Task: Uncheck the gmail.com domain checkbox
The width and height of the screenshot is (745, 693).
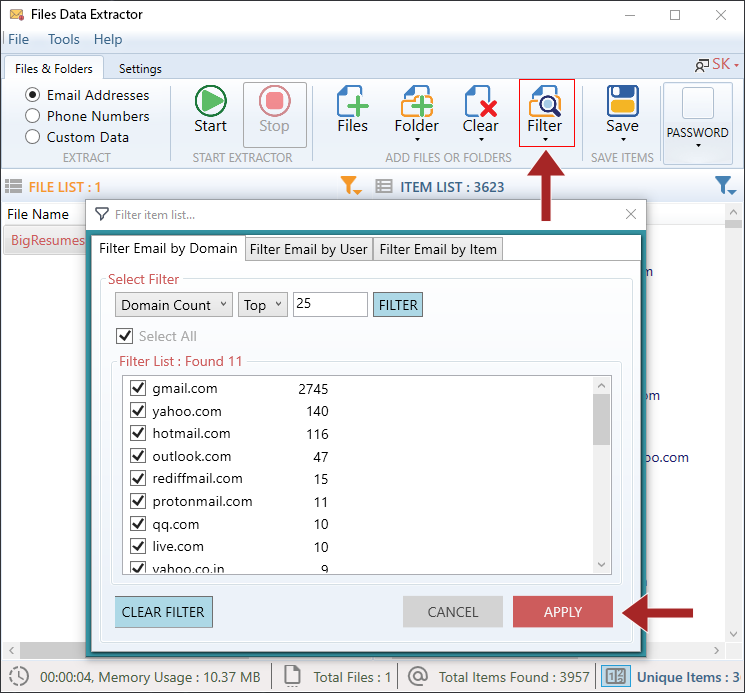Action: click(138, 388)
